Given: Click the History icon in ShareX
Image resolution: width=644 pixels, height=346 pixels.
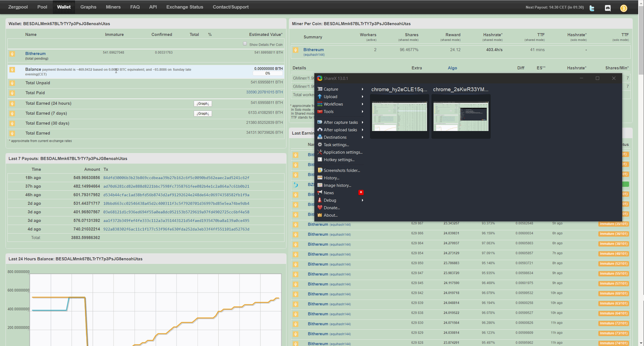Looking at the screenshot, I should (x=320, y=178).
